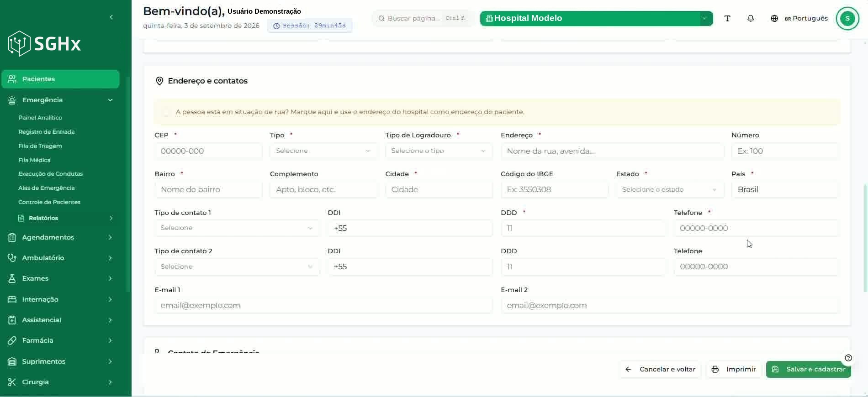The width and height of the screenshot is (868, 397).
Task: Click the Suprimentos building icon
Action: (12, 361)
